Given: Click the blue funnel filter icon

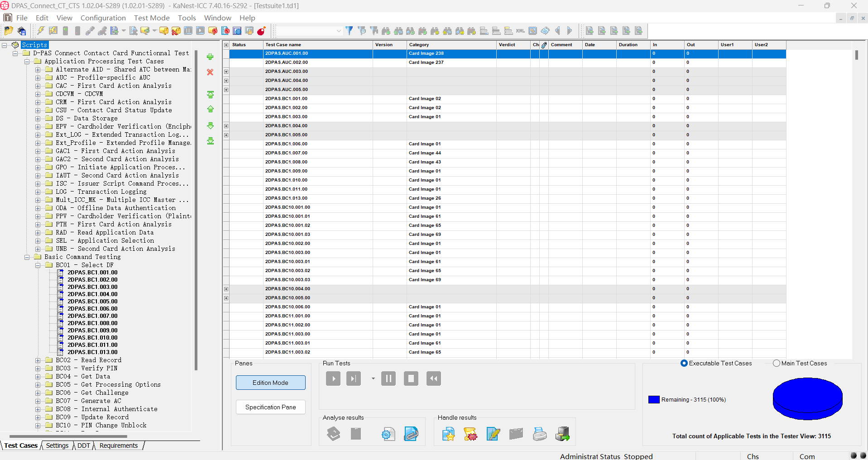Looking at the screenshot, I should pos(349,31).
